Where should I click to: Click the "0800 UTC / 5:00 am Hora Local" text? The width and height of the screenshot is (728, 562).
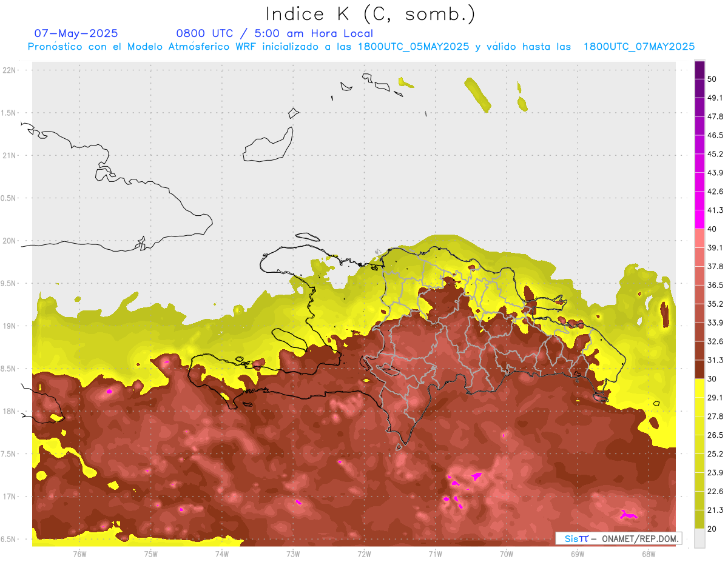click(274, 33)
